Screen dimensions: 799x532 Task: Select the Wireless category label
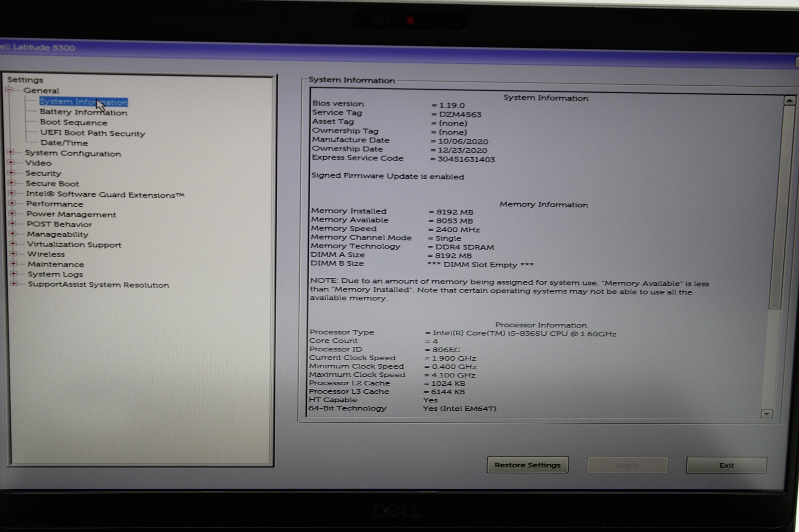[46, 255]
